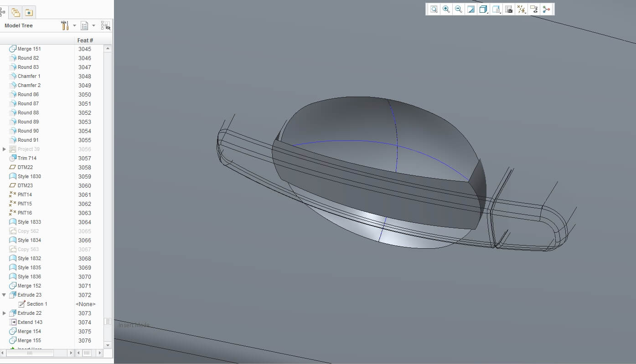Switch to the Model Tree tab icon

(3, 12)
